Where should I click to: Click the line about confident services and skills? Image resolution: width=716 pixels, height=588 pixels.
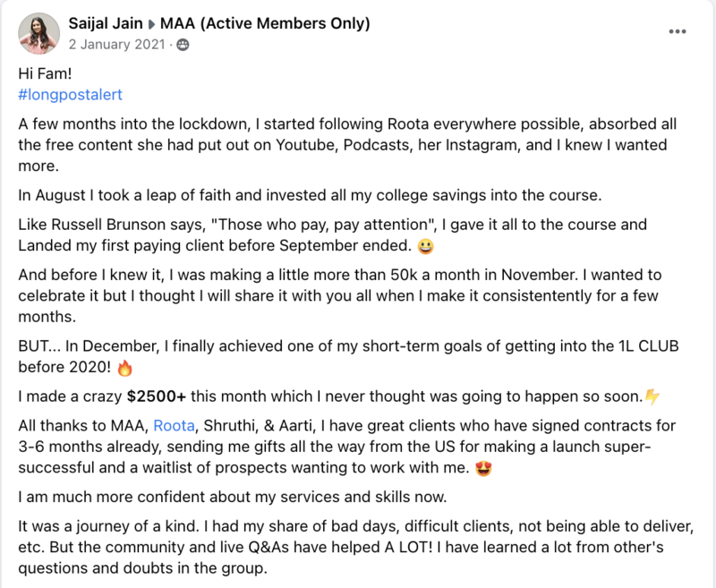click(233, 497)
